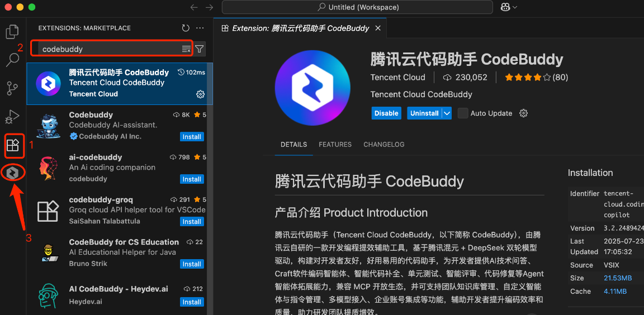644x315 pixels.
Task: Select AI Educational Helper for Java entry
Action: 122,252
